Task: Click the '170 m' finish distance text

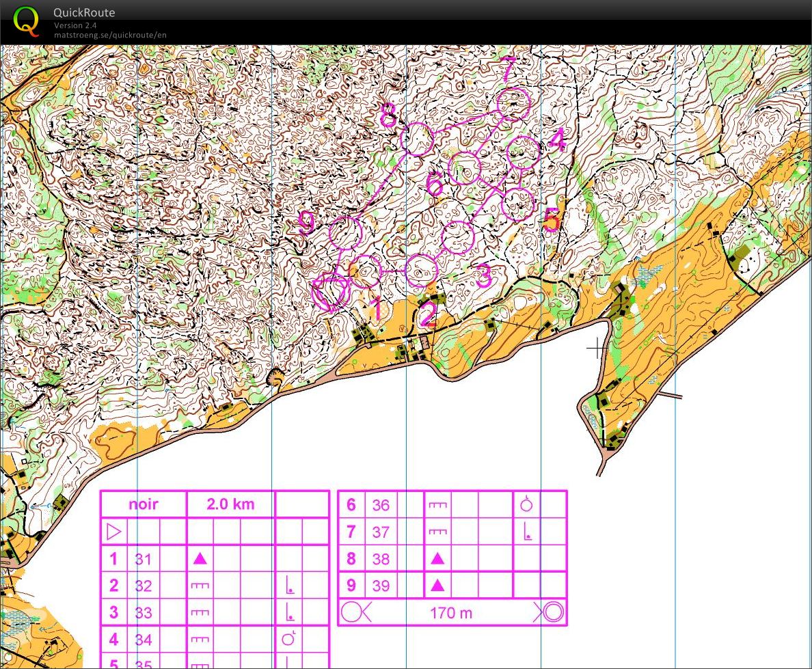Action: (x=451, y=612)
